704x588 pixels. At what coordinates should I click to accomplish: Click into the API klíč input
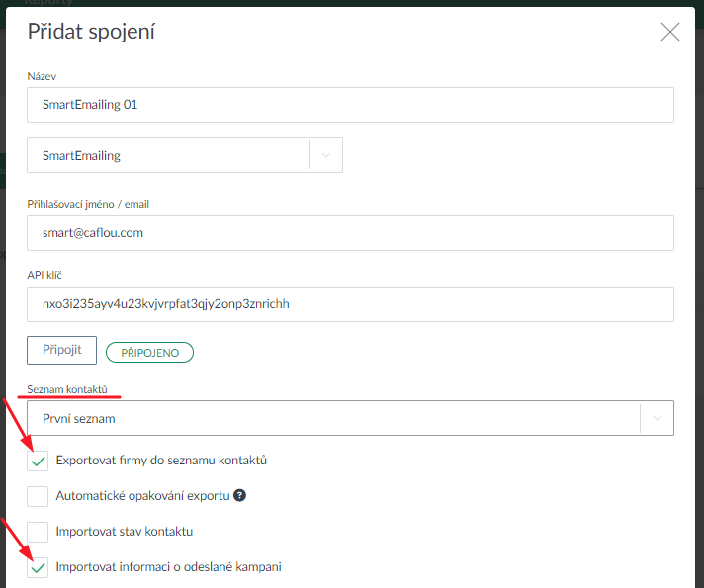pos(350,304)
